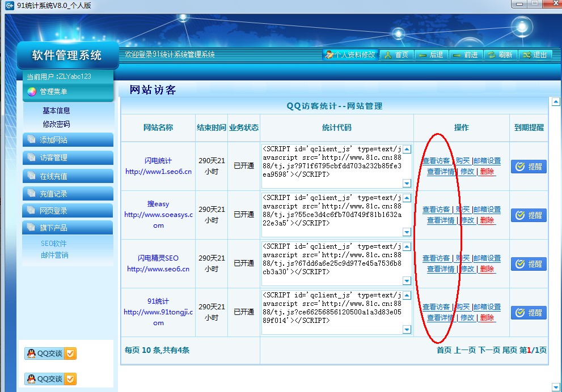The width and height of the screenshot is (562, 392).
Task: Select 访客管理 sidebar menu
Action: click(67, 157)
